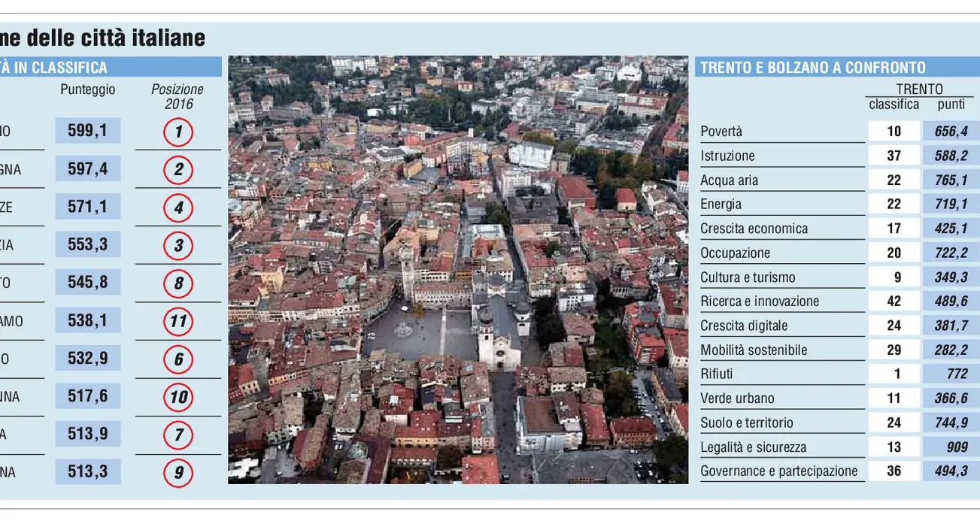Click classifica rank 37 for Istruzione
This screenshot has width=980, height=524.
point(894,156)
